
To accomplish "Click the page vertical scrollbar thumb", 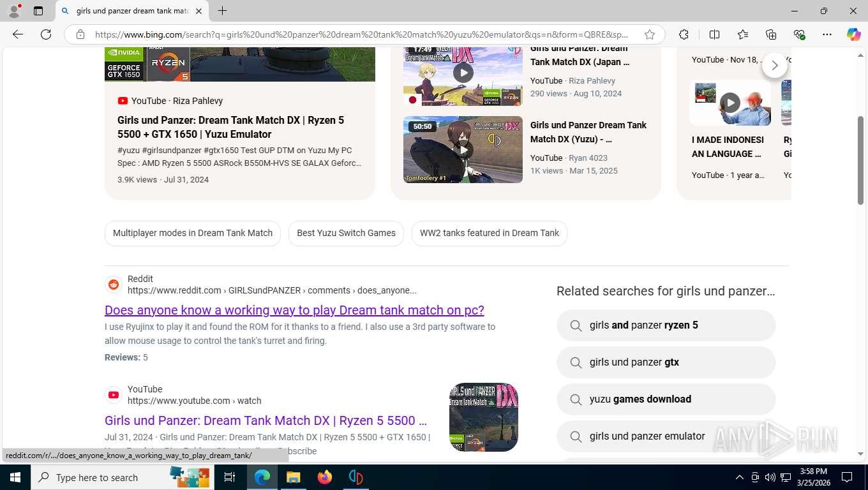I will click(x=860, y=160).
